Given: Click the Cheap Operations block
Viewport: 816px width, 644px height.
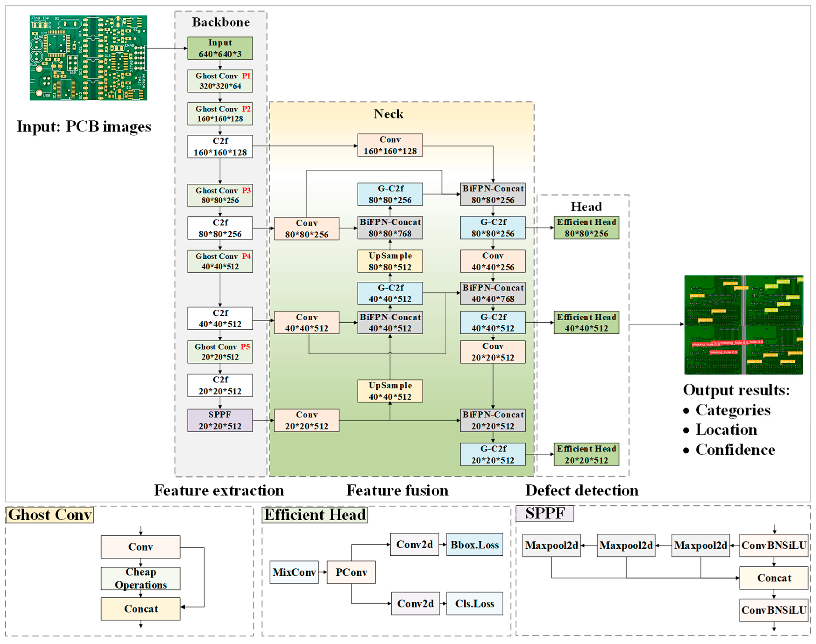Looking at the screenshot, I should coord(140,578).
